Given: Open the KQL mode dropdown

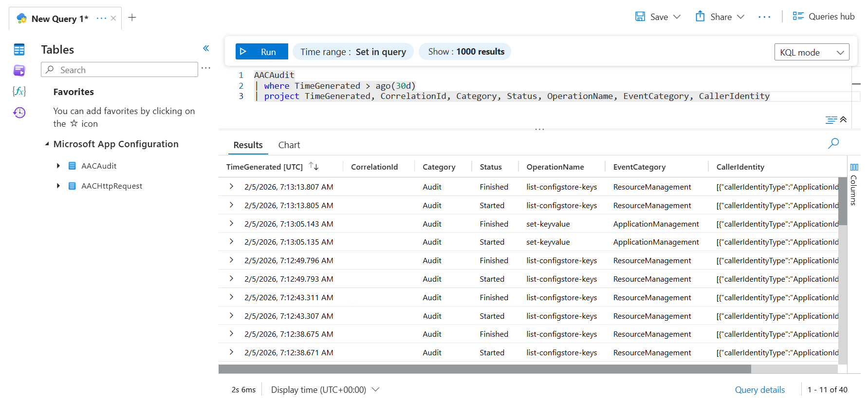Looking at the screenshot, I should coord(812,52).
